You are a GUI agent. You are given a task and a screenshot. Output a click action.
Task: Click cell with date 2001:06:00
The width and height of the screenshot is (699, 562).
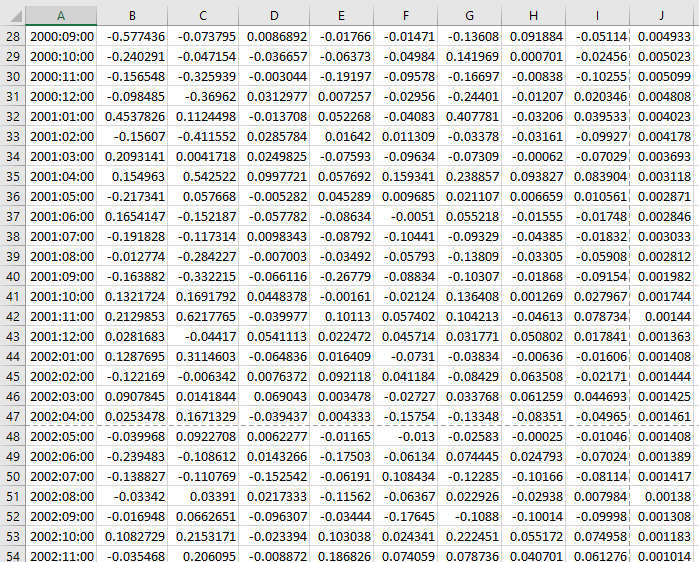point(61,217)
